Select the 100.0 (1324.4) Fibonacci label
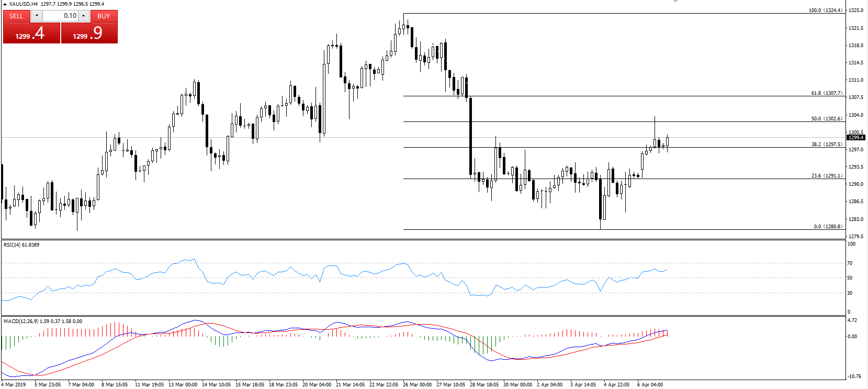The height and width of the screenshot is (389, 868). pos(826,10)
